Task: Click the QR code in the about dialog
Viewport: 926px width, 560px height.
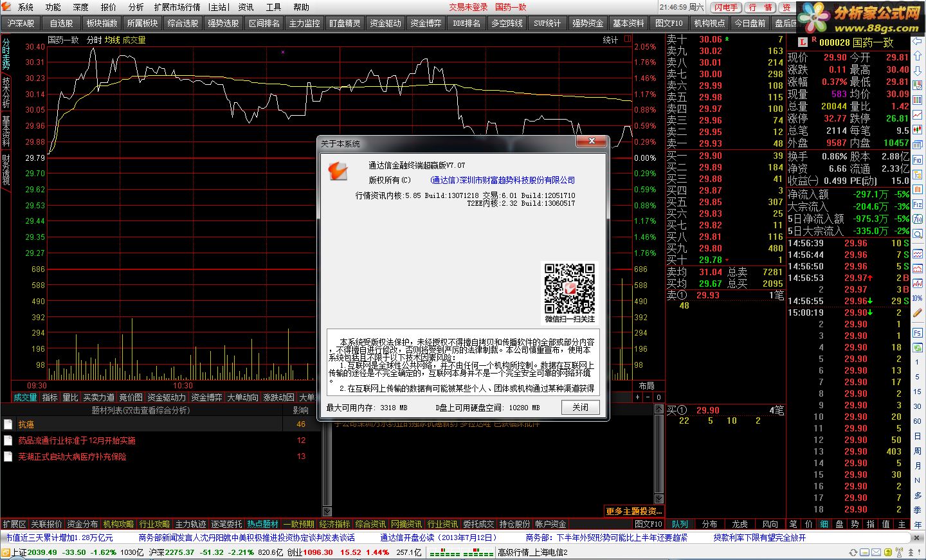Action: [x=570, y=288]
